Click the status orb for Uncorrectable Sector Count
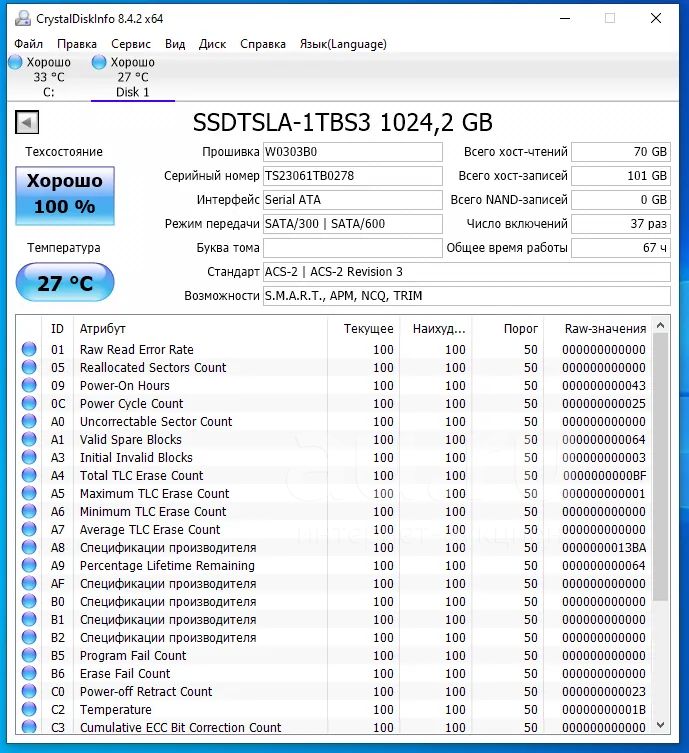Image resolution: width=689 pixels, height=753 pixels. tap(29, 421)
